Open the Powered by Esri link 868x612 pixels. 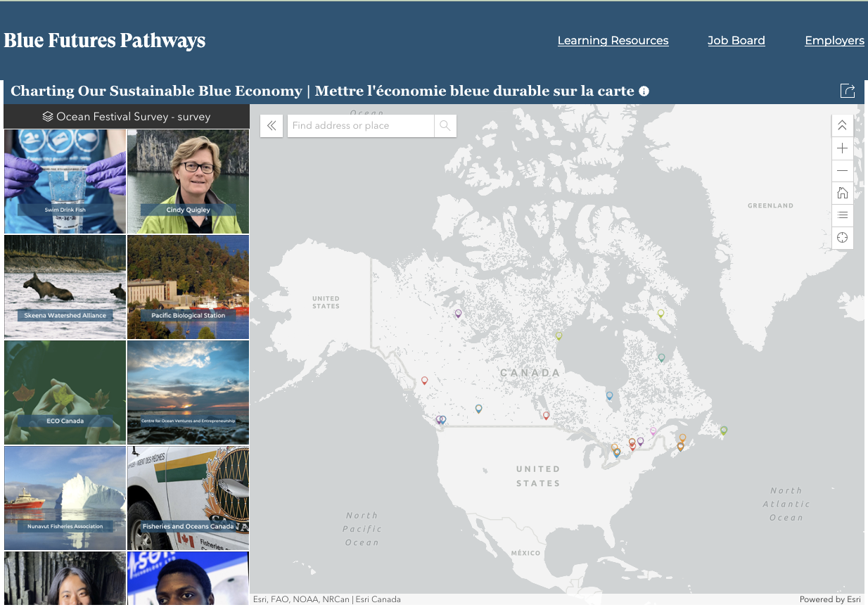[x=830, y=599]
